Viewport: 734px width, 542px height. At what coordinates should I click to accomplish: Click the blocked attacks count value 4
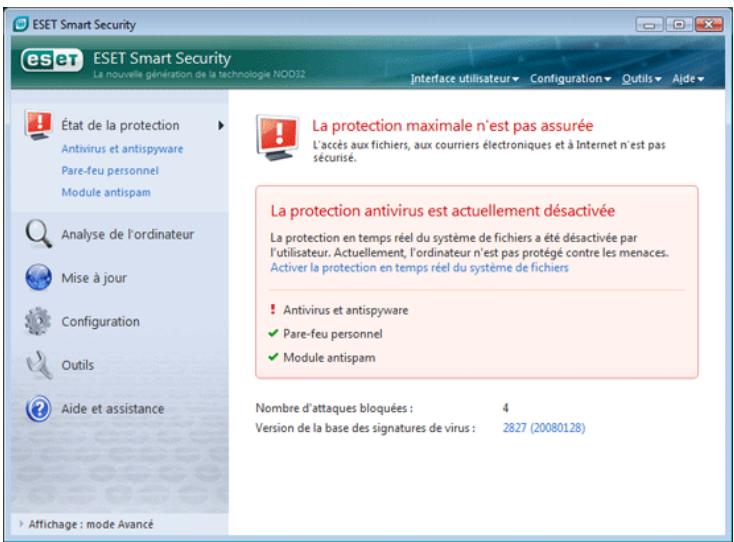(x=506, y=408)
